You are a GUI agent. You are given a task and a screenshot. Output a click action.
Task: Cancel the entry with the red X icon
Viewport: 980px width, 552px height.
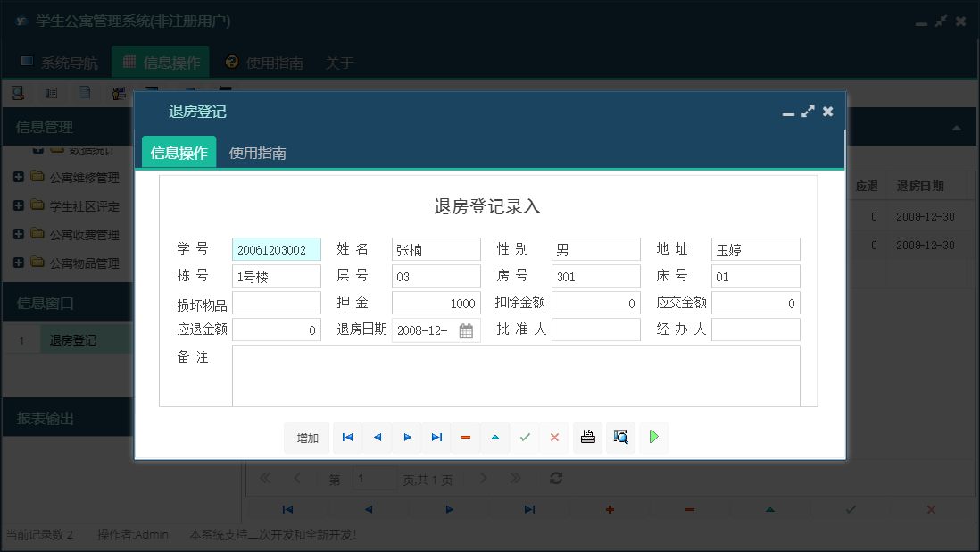point(554,438)
